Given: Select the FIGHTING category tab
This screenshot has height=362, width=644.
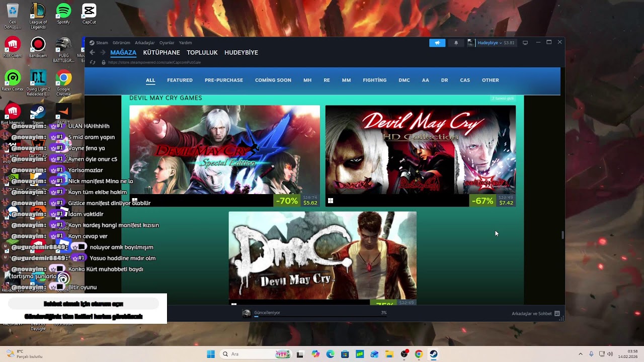Looking at the screenshot, I should point(375,80).
